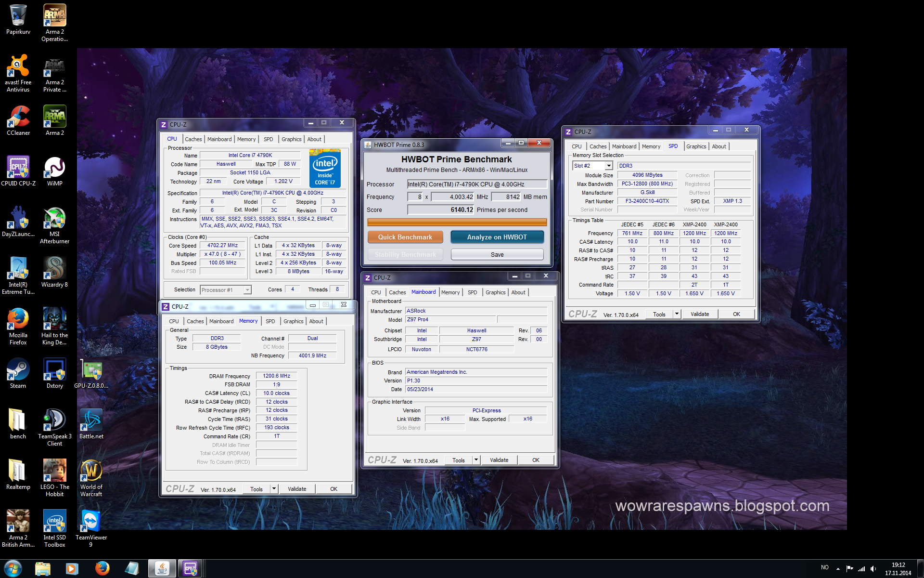Click the orange HWBOT benchmark progress bar
Screen dimensions: 924x578
coord(457,222)
